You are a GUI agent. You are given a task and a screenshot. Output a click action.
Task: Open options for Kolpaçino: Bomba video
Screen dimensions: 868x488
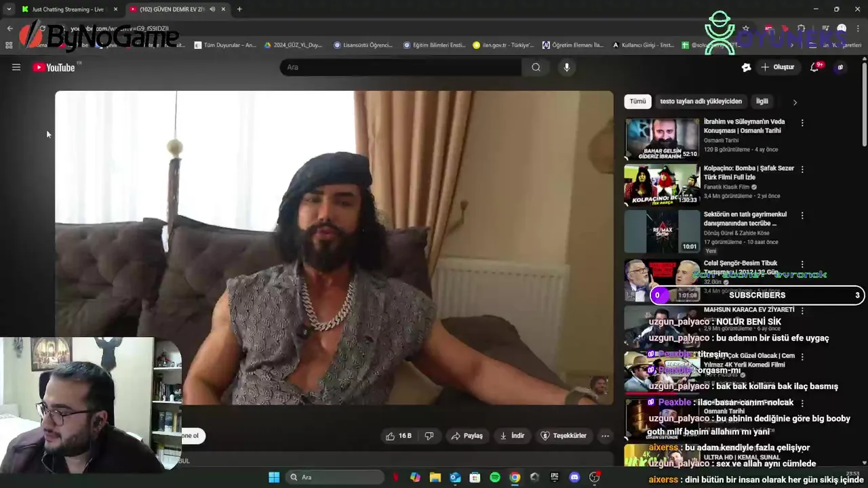pos(802,169)
